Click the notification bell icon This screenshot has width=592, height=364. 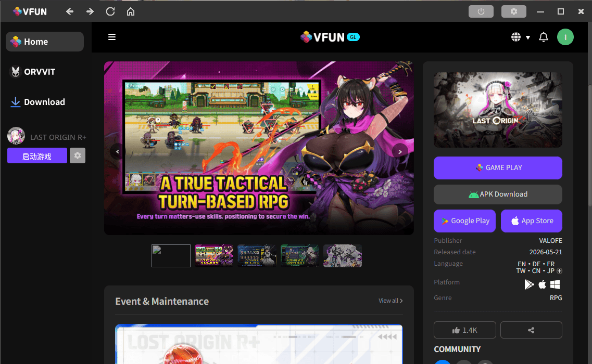(x=543, y=37)
